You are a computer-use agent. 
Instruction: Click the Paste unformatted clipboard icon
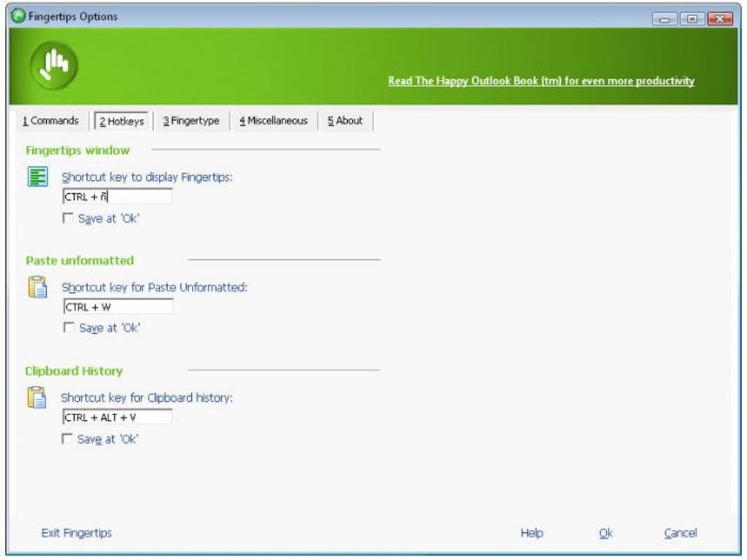(x=37, y=287)
